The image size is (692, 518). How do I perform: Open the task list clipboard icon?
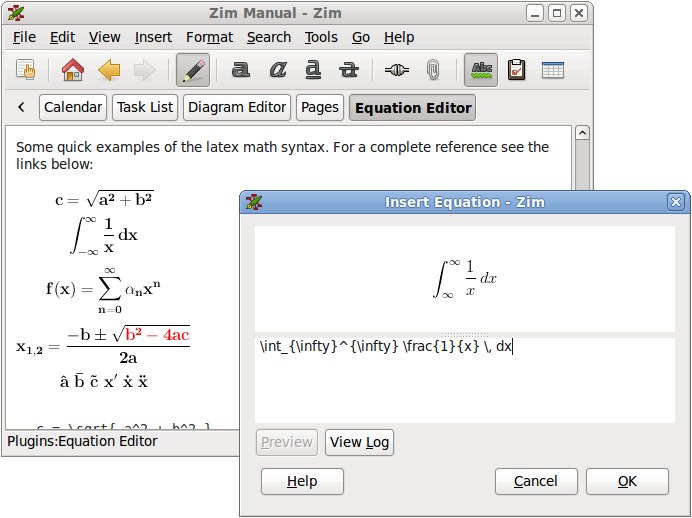tap(517, 70)
